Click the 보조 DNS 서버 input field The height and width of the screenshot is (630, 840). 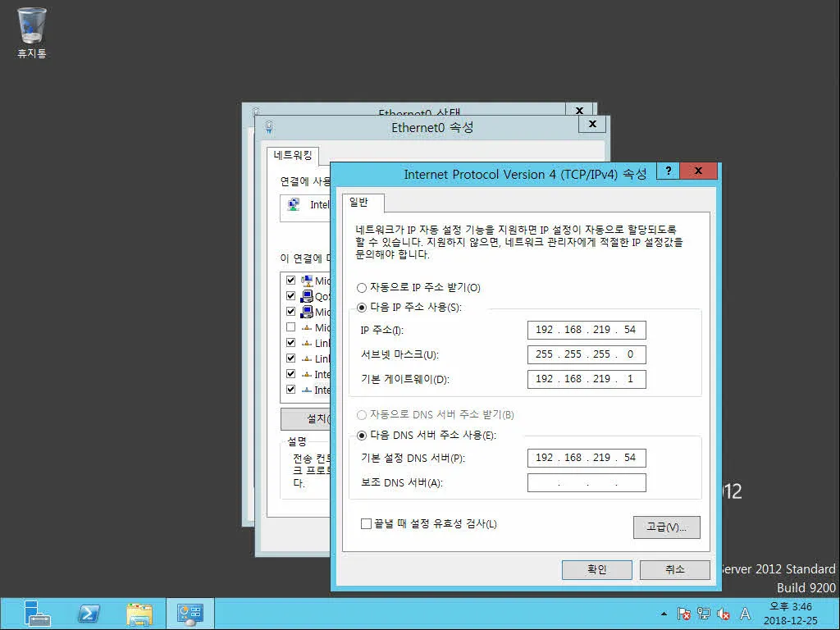(586, 482)
